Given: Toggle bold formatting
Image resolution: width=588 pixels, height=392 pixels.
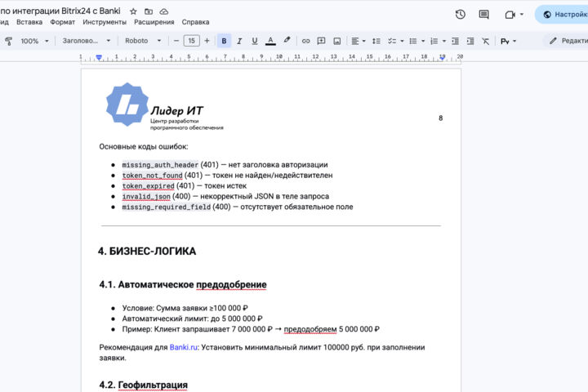Looking at the screenshot, I should pos(224,41).
